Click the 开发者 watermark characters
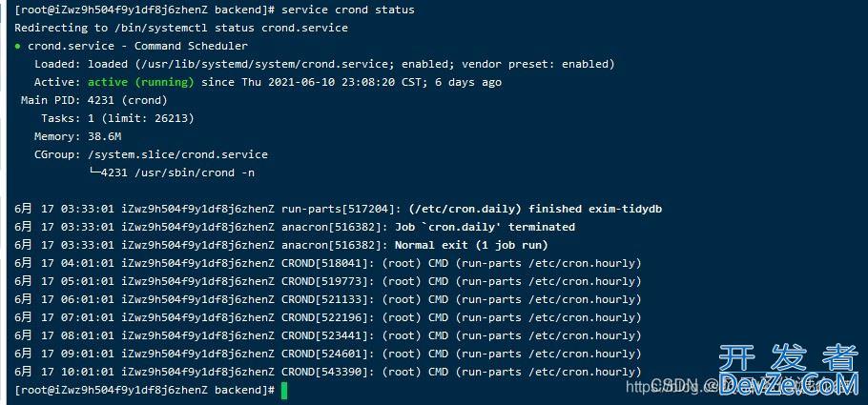This screenshot has height=405, width=868. click(788, 358)
